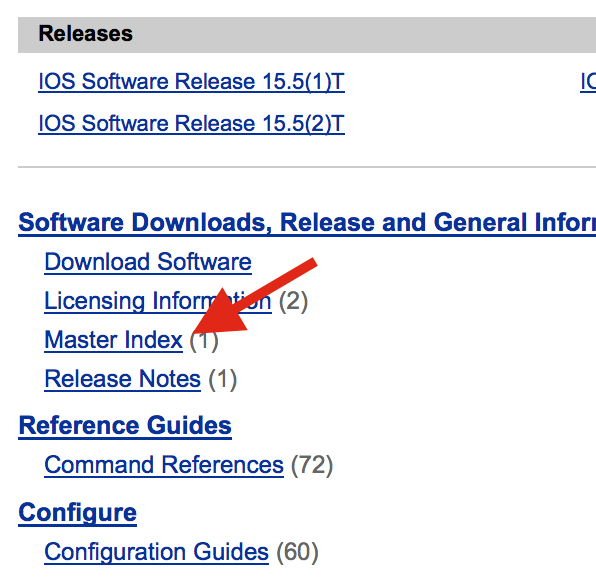Open Software Downloads, Release and General Information heading
Viewport: 596px width, 584px height.
(307, 223)
